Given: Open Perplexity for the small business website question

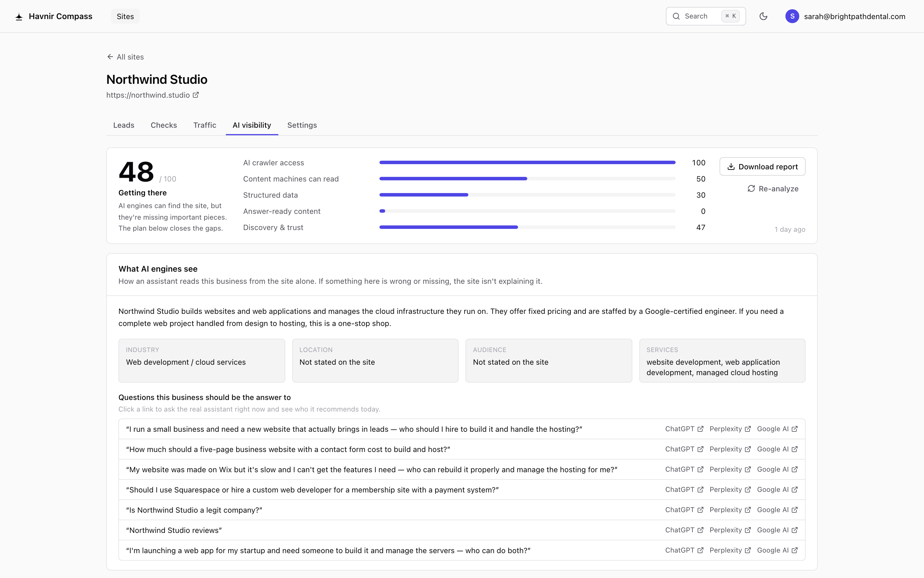Looking at the screenshot, I should (x=730, y=429).
